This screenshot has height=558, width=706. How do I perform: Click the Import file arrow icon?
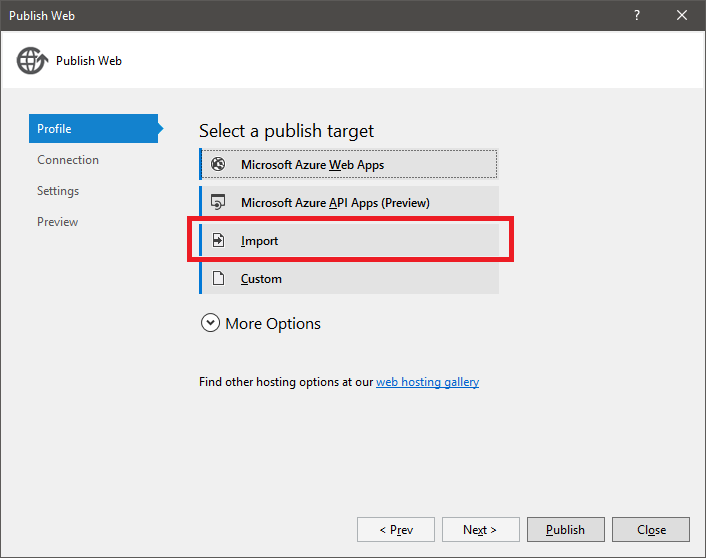pyautogui.click(x=218, y=240)
